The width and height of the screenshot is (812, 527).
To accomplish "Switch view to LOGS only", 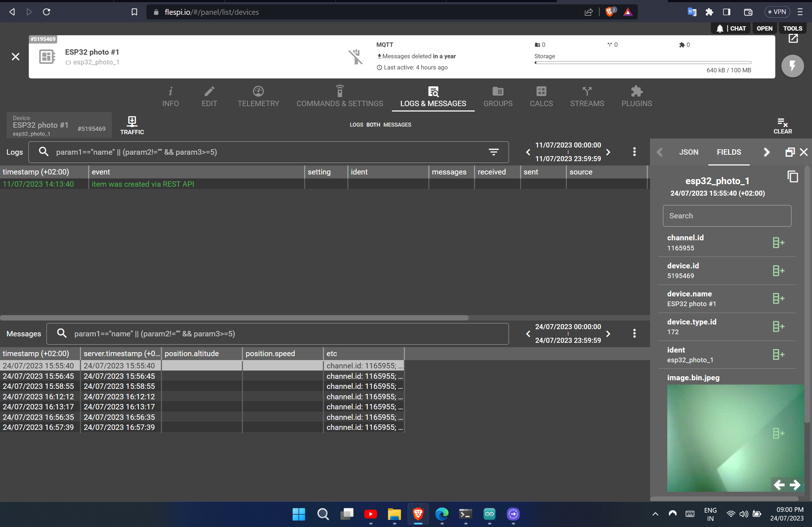I will click(356, 125).
